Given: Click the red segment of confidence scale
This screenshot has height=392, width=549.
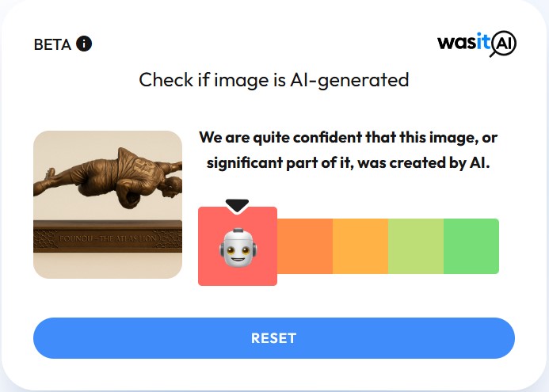Looking at the screenshot, I should pyautogui.click(x=238, y=246).
